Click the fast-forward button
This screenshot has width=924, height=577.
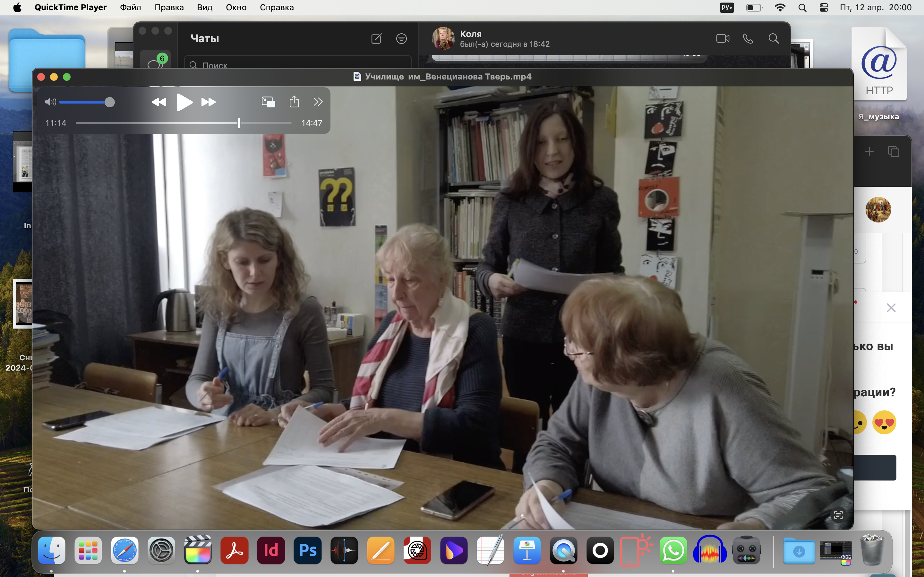pos(209,102)
